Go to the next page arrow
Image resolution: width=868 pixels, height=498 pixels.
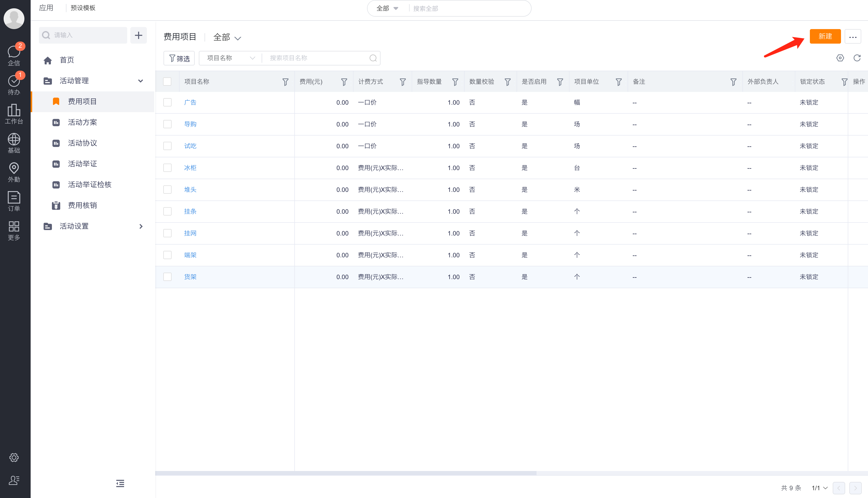[855, 488]
